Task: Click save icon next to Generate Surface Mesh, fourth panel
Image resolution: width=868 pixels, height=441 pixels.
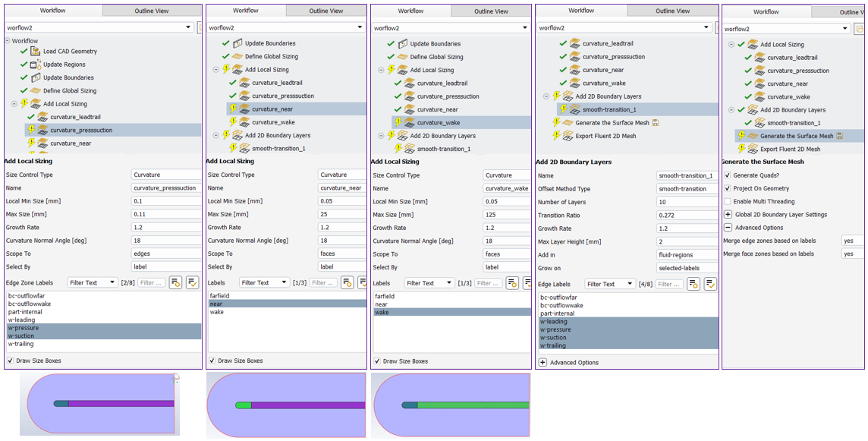Action: 656,122
